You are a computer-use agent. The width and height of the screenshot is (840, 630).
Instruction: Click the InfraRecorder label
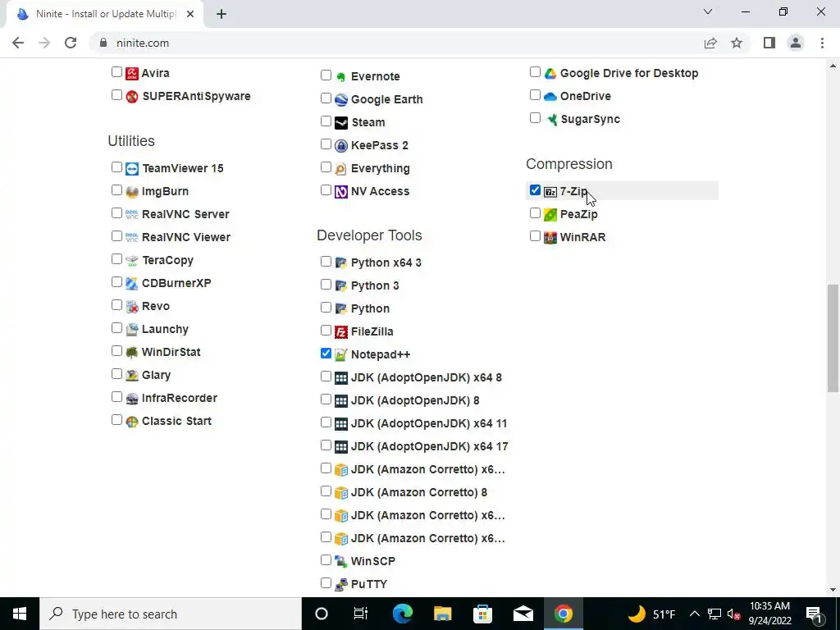[180, 398]
